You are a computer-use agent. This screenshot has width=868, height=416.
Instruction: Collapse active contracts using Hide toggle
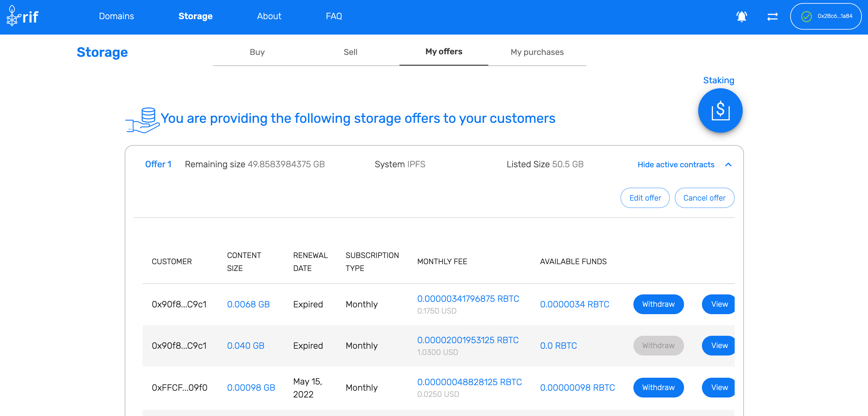click(675, 164)
